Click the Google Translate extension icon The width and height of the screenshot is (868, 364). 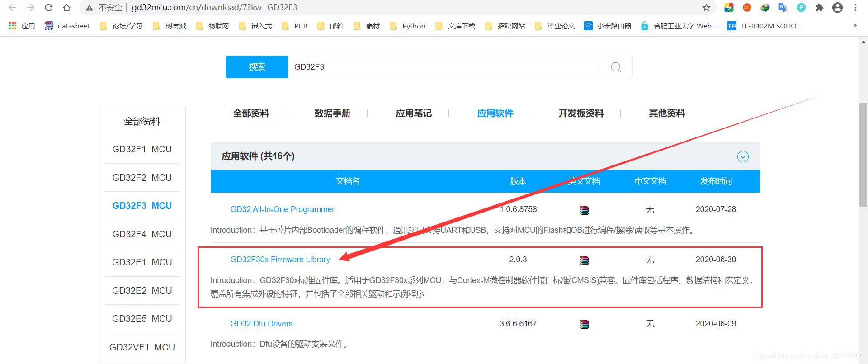tap(783, 8)
